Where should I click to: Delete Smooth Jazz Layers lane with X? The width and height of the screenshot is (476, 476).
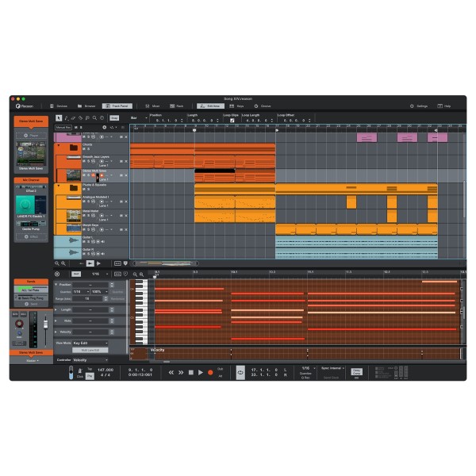(126, 161)
